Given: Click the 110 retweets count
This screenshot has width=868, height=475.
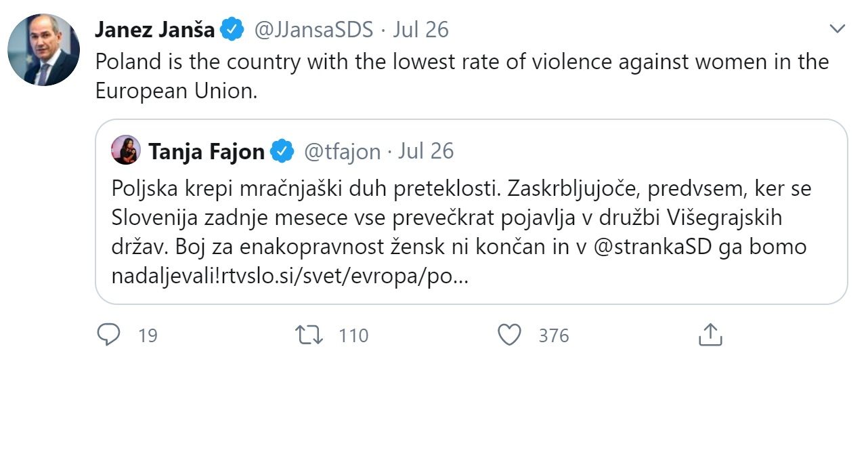Looking at the screenshot, I should click(x=353, y=335).
